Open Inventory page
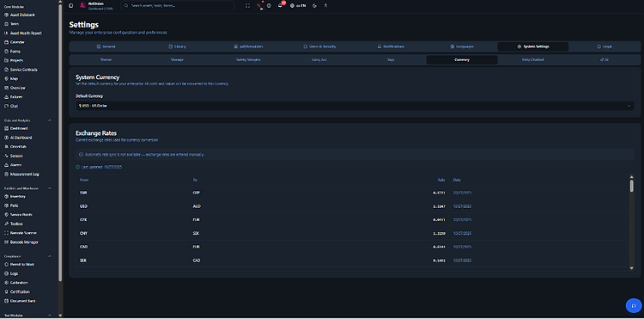Image resolution: width=644 pixels, height=319 pixels. point(15,197)
